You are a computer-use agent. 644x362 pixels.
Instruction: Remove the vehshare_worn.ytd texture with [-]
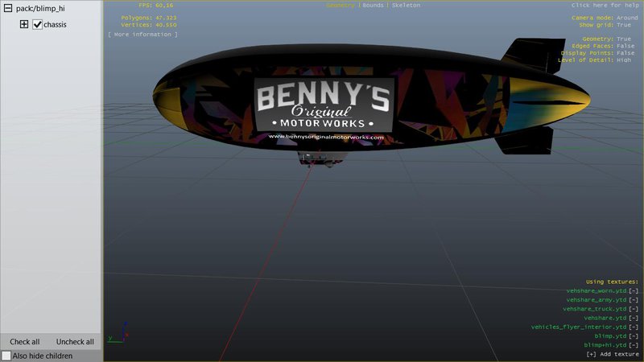634,291
